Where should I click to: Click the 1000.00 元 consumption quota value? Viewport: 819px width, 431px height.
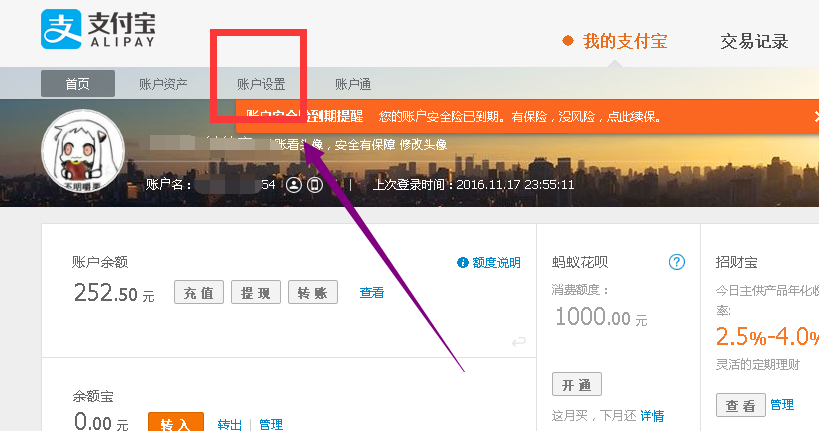(x=601, y=317)
